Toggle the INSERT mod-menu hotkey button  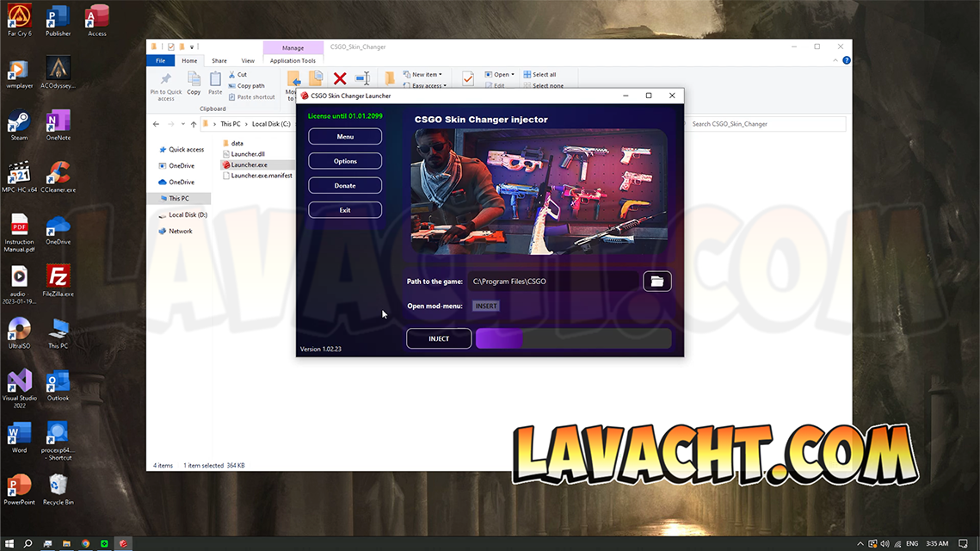486,306
